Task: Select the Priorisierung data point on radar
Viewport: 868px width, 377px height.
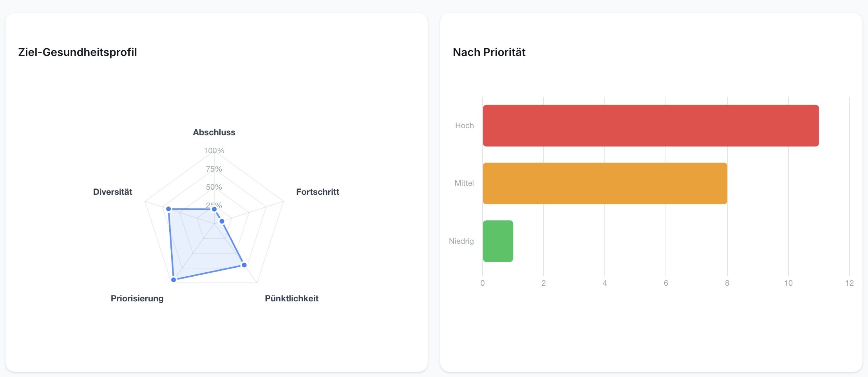Action: point(174,279)
